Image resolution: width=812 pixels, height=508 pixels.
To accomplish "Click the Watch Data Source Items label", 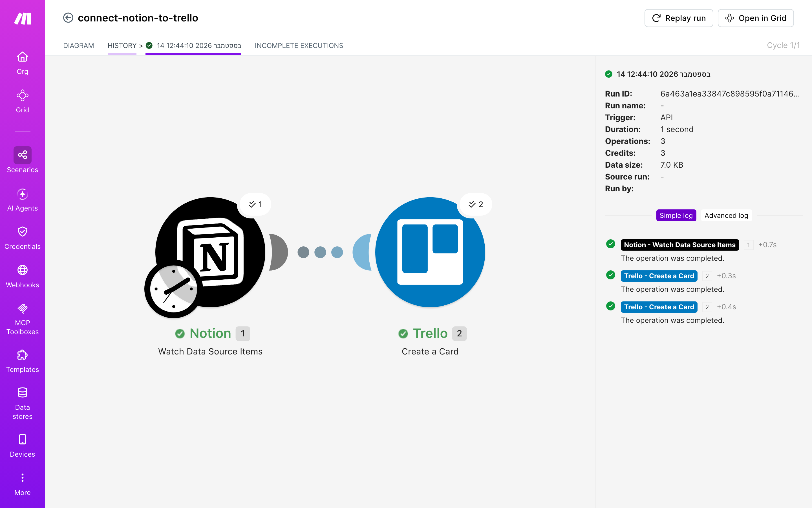I will click(x=210, y=351).
